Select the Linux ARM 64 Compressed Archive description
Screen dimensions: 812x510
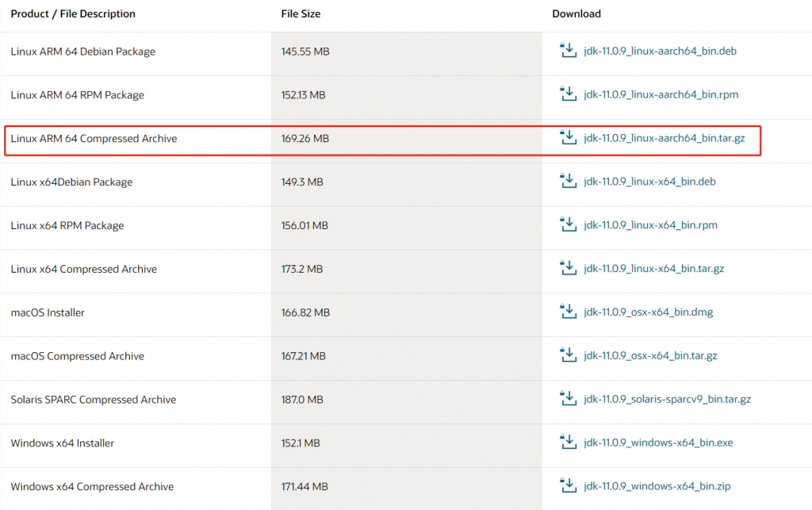coord(94,139)
